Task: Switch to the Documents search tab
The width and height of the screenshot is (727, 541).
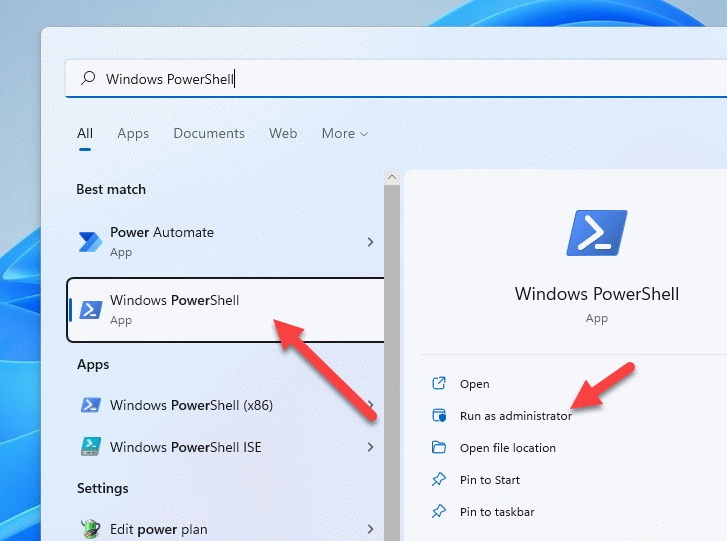Action: pos(209,134)
